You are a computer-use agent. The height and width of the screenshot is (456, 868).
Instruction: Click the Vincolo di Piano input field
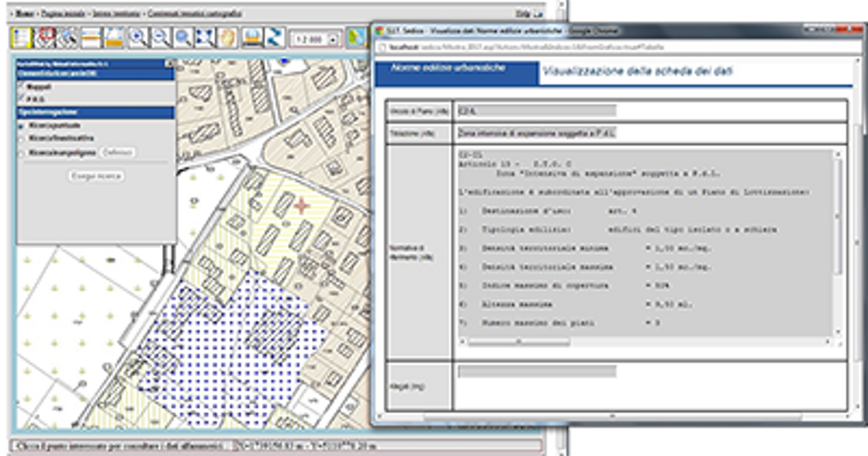(x=536, y=111)
